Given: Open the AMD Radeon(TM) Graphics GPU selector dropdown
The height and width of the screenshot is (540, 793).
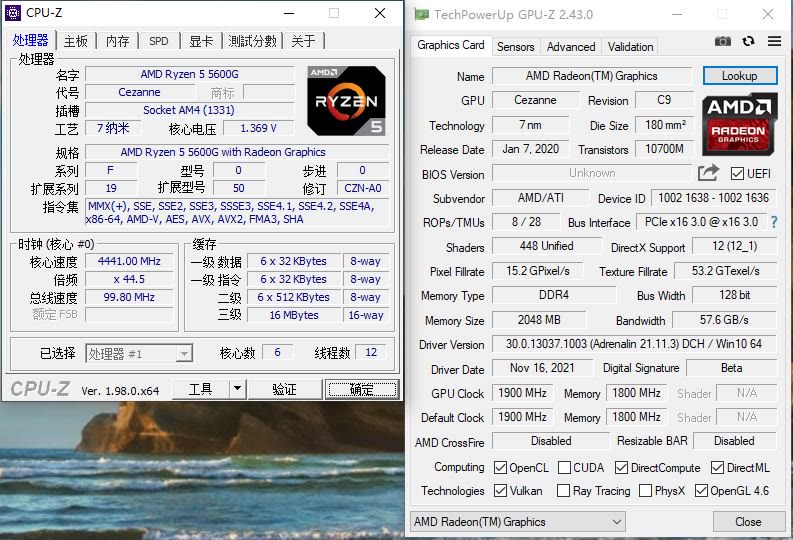Looking at the screenshot, I should click(517, 521).
